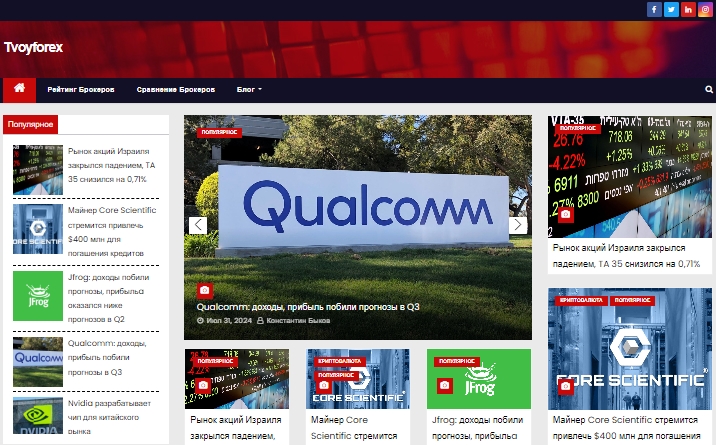Click the Tvoyforex site logo
This screenshot has height=445, width=716.
click(33, 47)
